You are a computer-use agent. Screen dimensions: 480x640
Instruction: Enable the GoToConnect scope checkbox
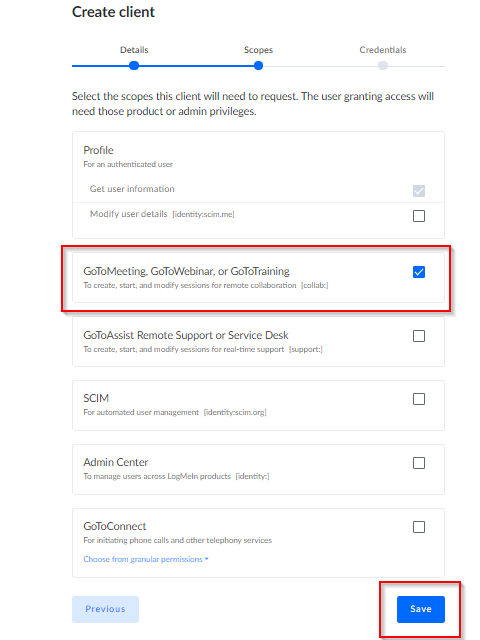tap(419, 527)
